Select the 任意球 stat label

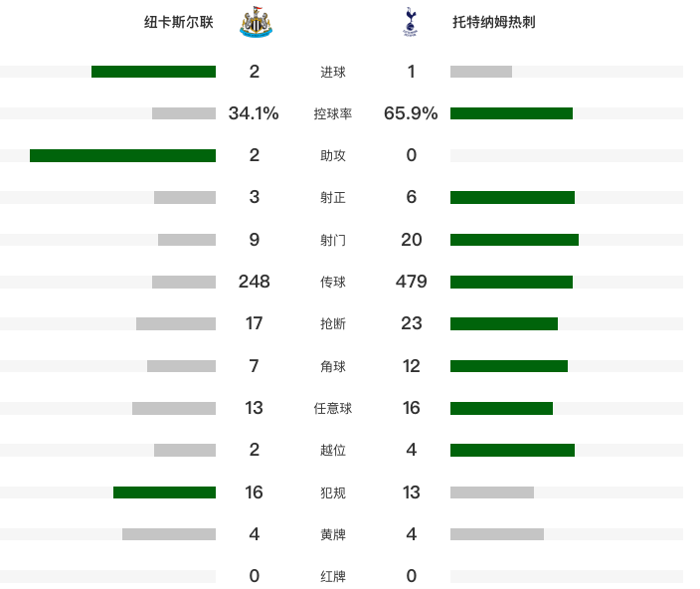coord(332,408)
